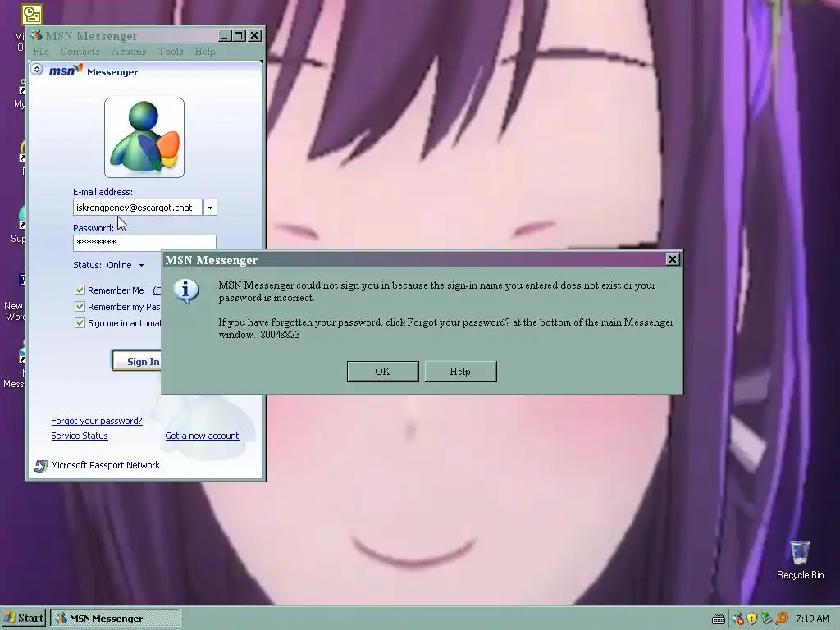
Task: Click the MSN buddy display picture
Action: (144, 138)
